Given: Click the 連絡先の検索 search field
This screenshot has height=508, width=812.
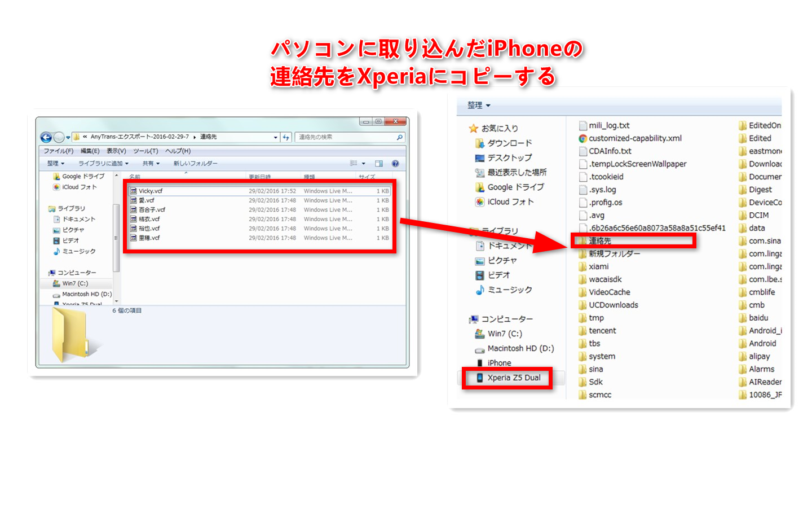Looking at the screenshot, I should pyautogui.click(x=350, y=137).
